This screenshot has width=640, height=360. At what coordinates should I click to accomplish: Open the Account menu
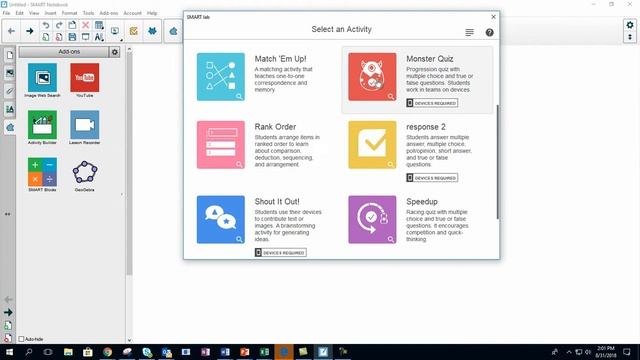point(132,13)
